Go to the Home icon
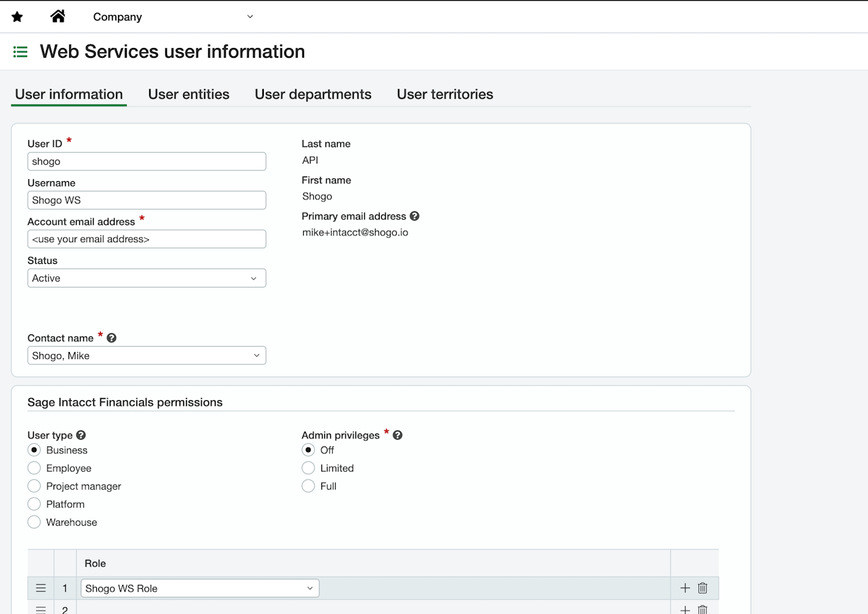Viewport: 868px width, 614px height. 58,16
